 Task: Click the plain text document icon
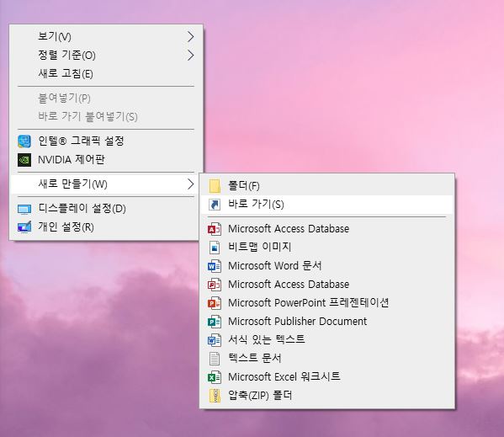[215, 359]
